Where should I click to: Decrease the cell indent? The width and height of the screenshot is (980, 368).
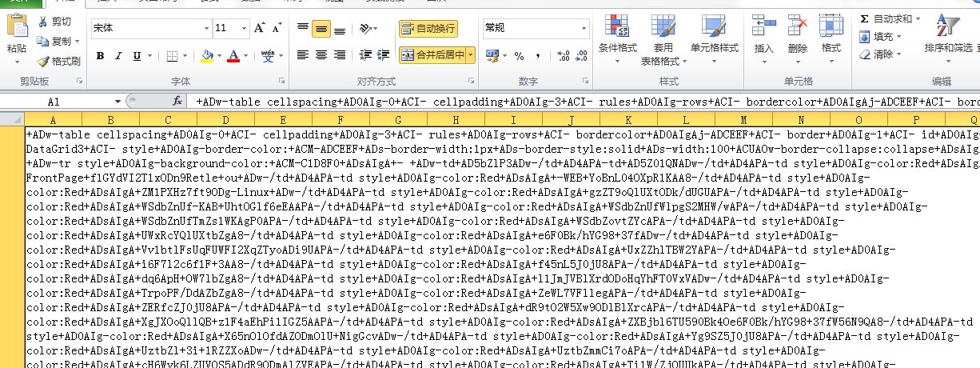pos(365,55)
